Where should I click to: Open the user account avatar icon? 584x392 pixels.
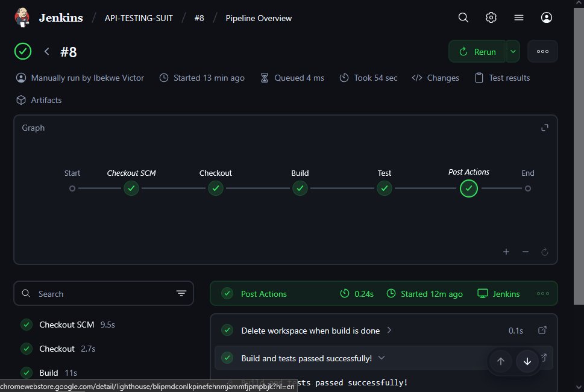[x=547, y=17]
